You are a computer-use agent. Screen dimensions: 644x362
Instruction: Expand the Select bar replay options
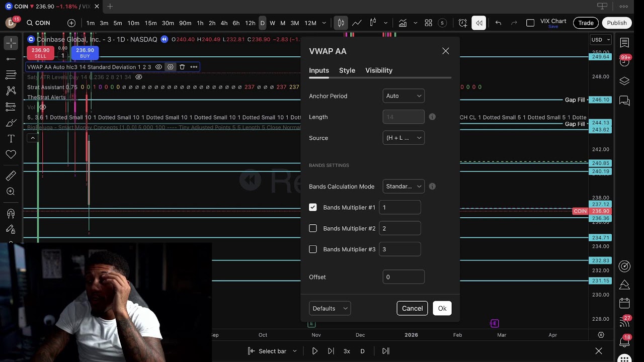click(x=295, y=351)
